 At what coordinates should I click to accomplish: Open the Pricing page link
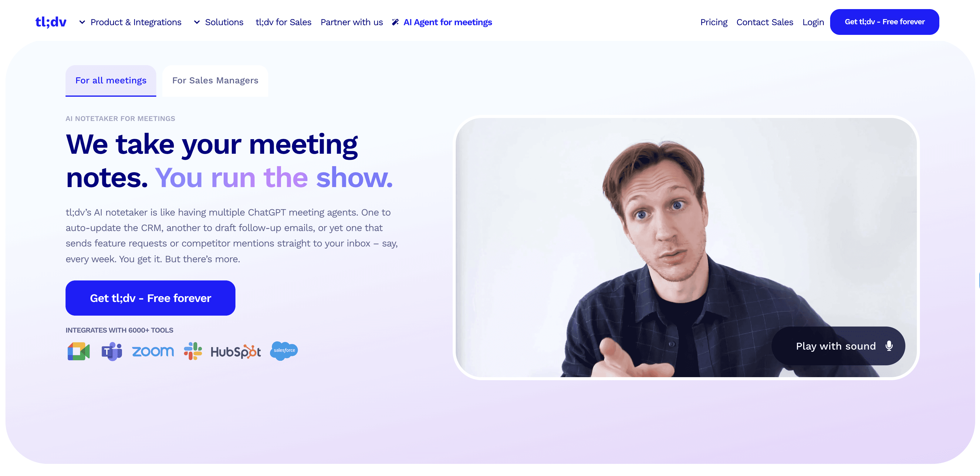coord(714,22)
